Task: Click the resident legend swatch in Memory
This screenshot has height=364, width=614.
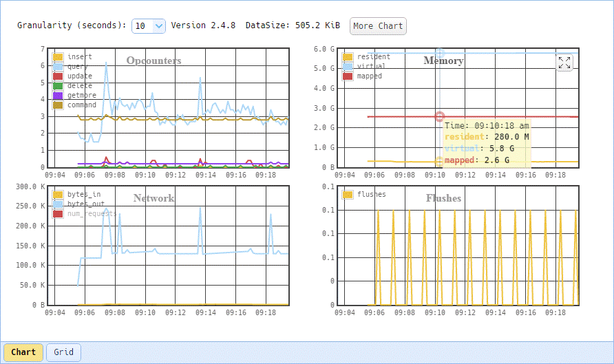Action: point(348,57)
